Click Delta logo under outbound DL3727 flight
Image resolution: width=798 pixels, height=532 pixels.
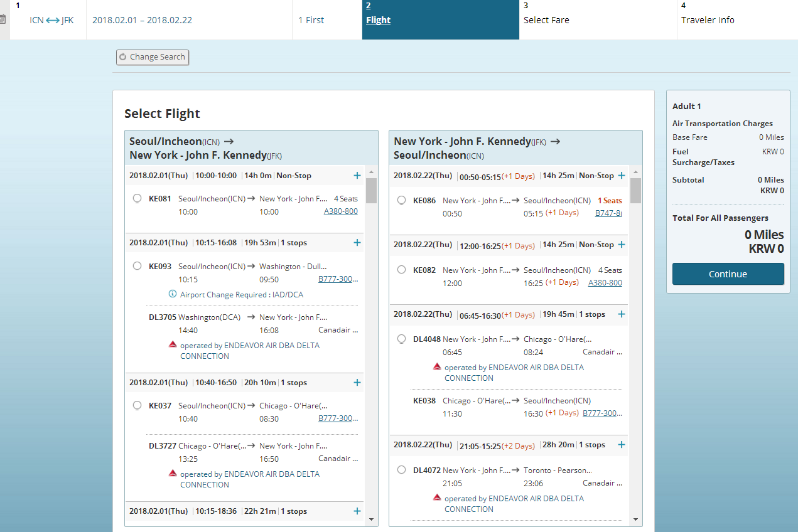(173, 473)
